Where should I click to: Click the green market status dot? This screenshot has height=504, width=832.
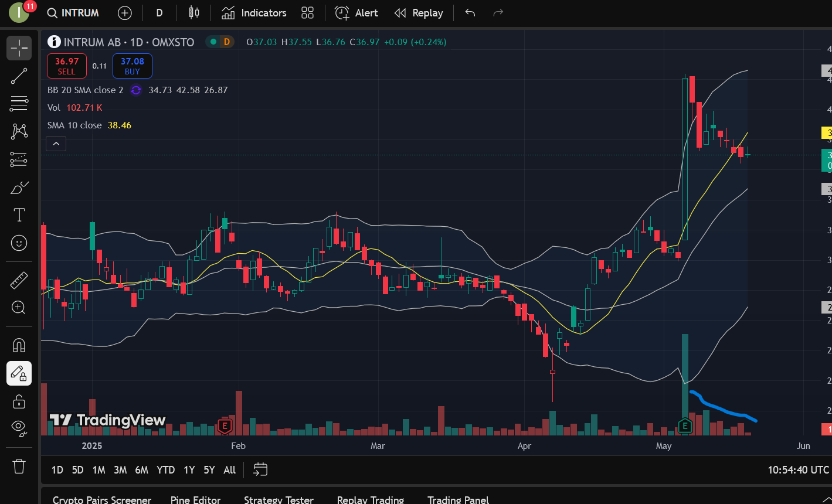coord(213,42)
